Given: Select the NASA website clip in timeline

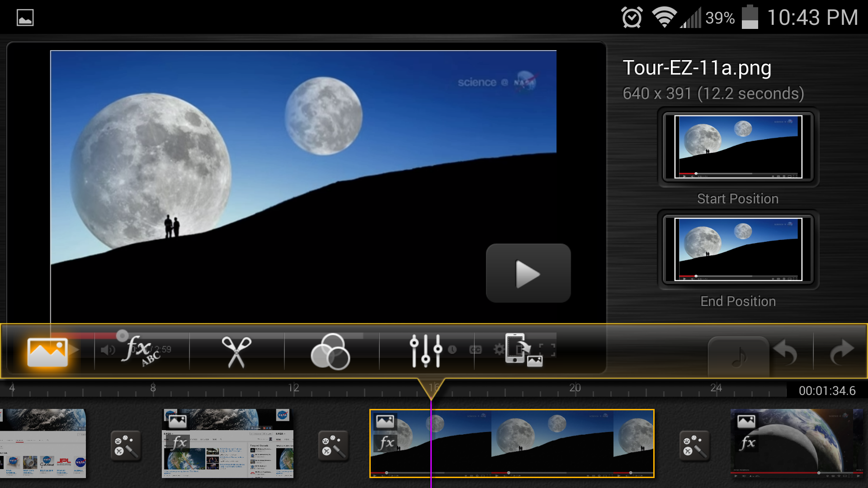Looking at the screenshot, I should pos(228,443).
